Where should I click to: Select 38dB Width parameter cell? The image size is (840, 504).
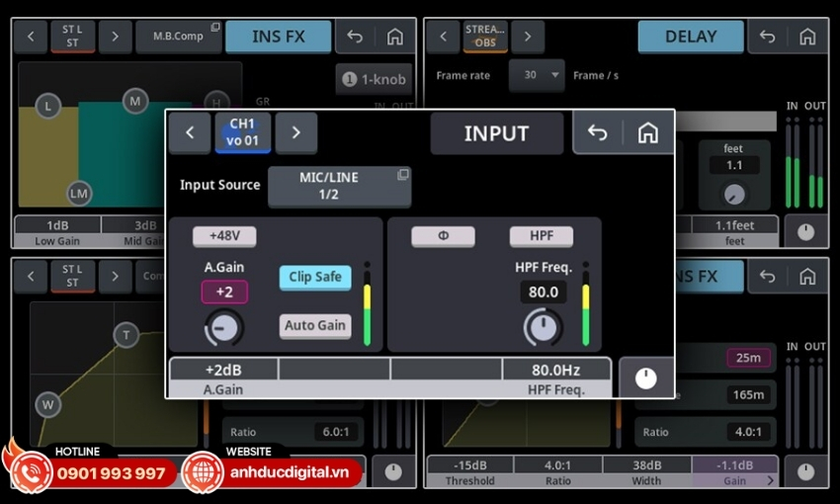coord(646,472)
